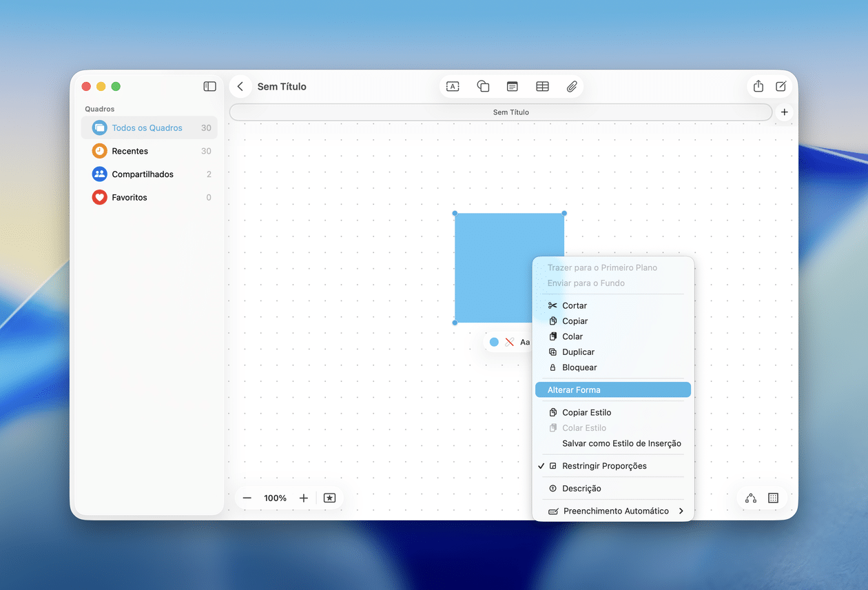Toggle the grid display button
Viewport: 868px width, 590px height.
point(773,498)
